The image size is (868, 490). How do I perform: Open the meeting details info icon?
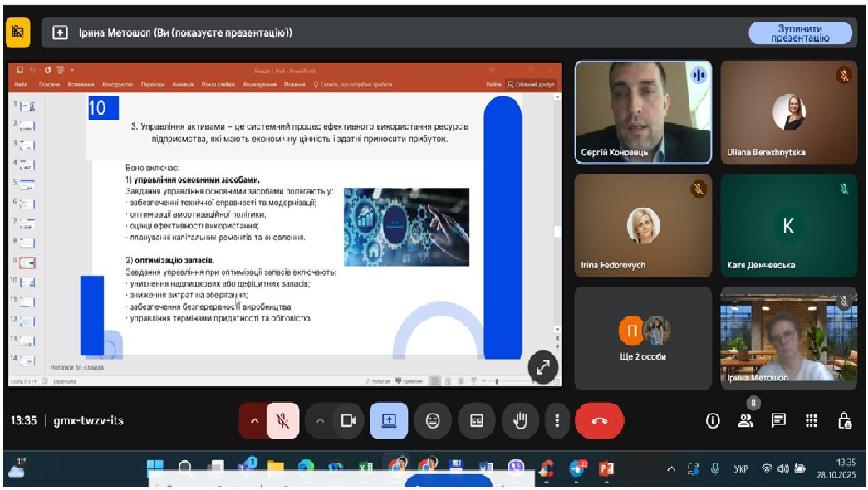point(713,421)
